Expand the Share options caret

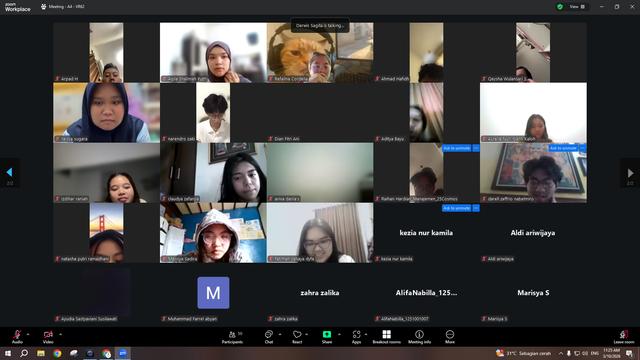339,334
